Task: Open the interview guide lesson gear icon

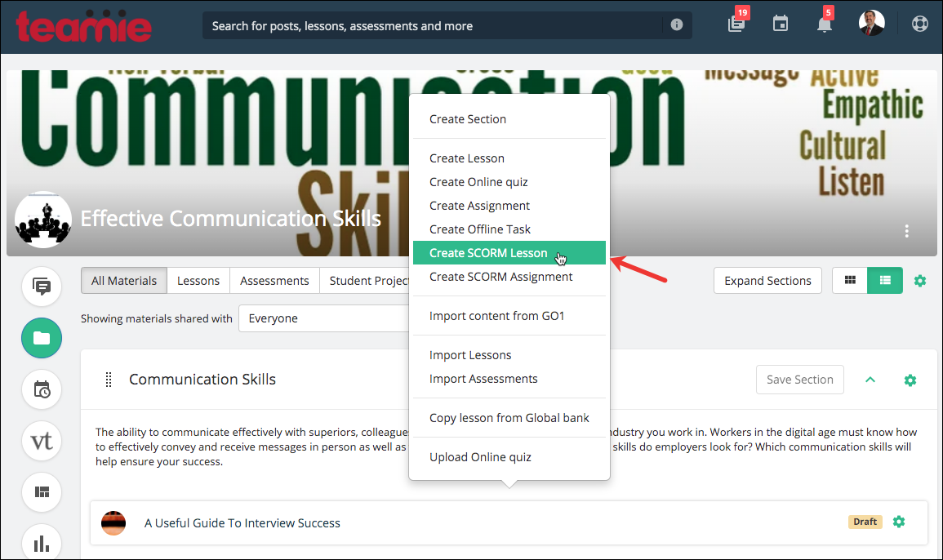Action: point(898,522)
